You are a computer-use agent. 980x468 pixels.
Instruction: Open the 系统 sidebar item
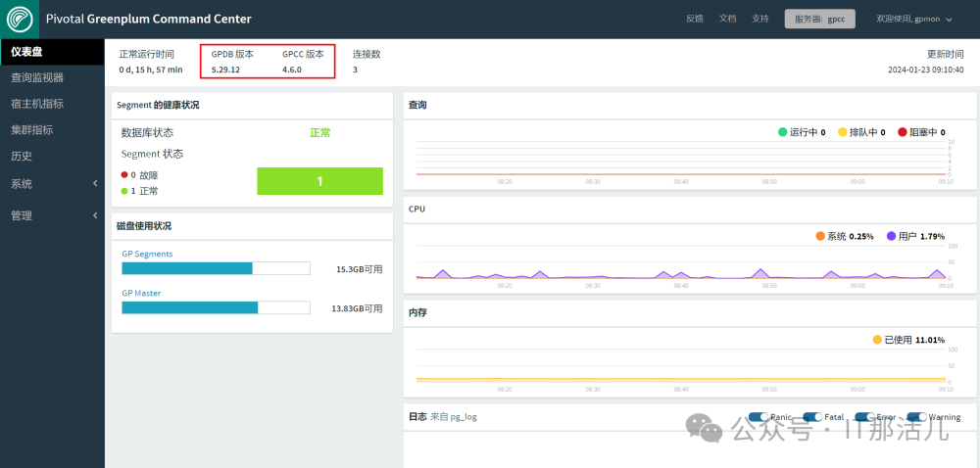click(52, 184)
